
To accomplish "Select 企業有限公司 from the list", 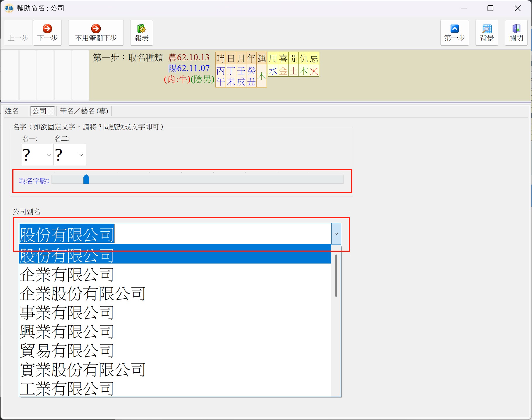I will click(67, 275).
